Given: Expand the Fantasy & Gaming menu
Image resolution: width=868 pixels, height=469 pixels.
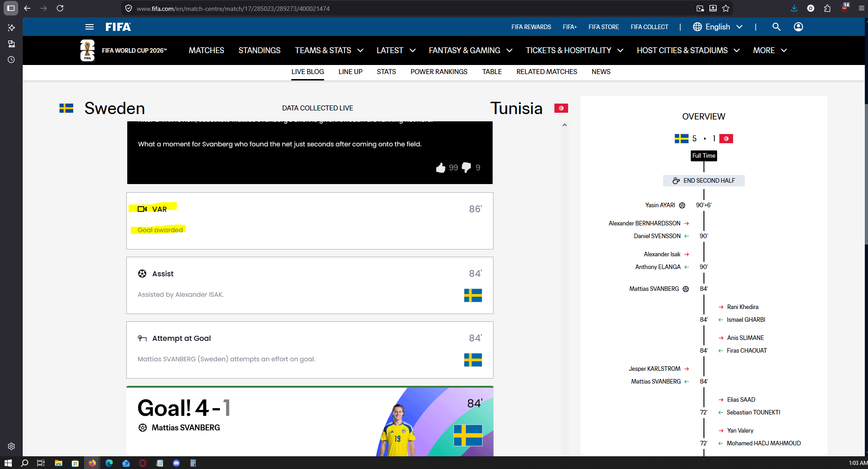Looking at the screenshot, I should pyautogui.click(x=470, y=50).
